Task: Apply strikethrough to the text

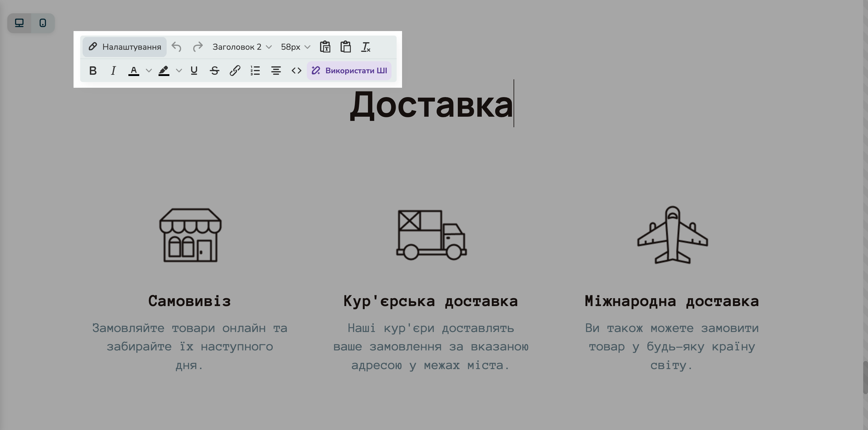Action: click(214, 71)
